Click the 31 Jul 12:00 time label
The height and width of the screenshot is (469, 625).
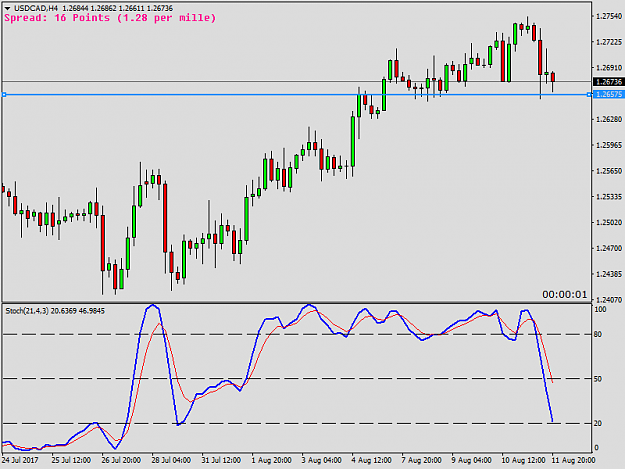coord(221,460)
